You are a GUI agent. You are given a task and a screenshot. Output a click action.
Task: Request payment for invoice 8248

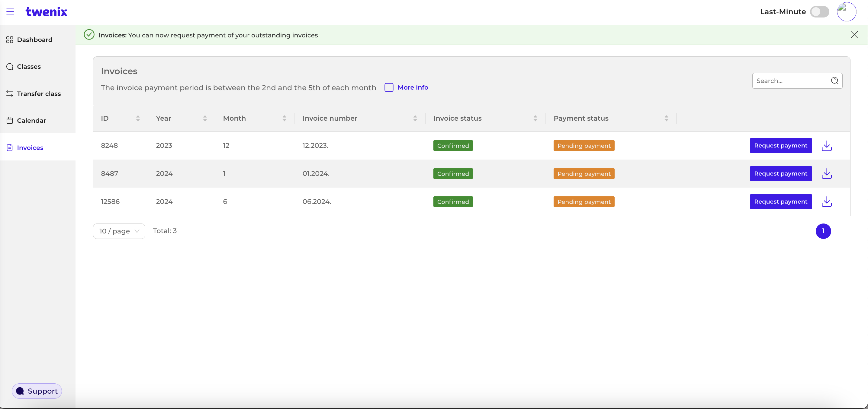point(781,145)
